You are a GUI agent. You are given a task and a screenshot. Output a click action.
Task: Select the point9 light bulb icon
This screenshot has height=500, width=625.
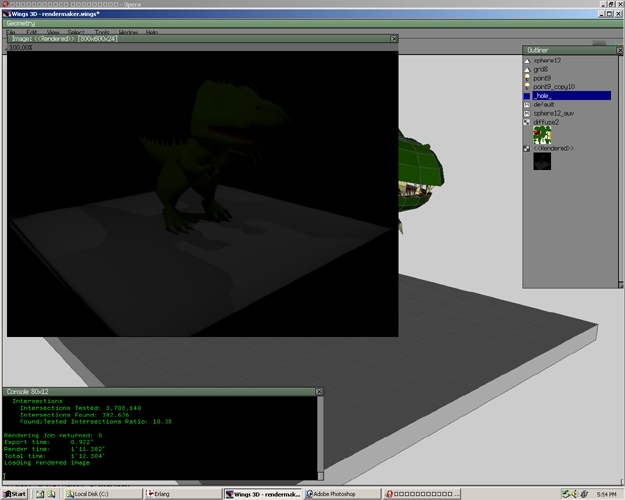527,78
